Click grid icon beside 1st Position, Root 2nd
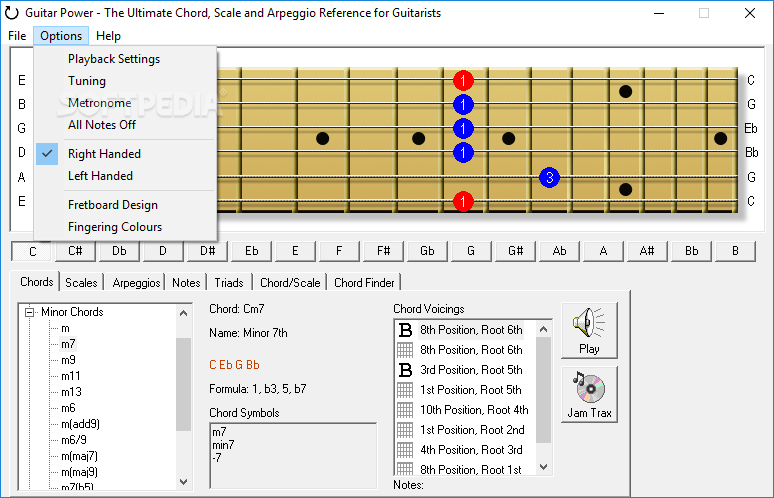774x498 pixels. click(x=405, y=430)
